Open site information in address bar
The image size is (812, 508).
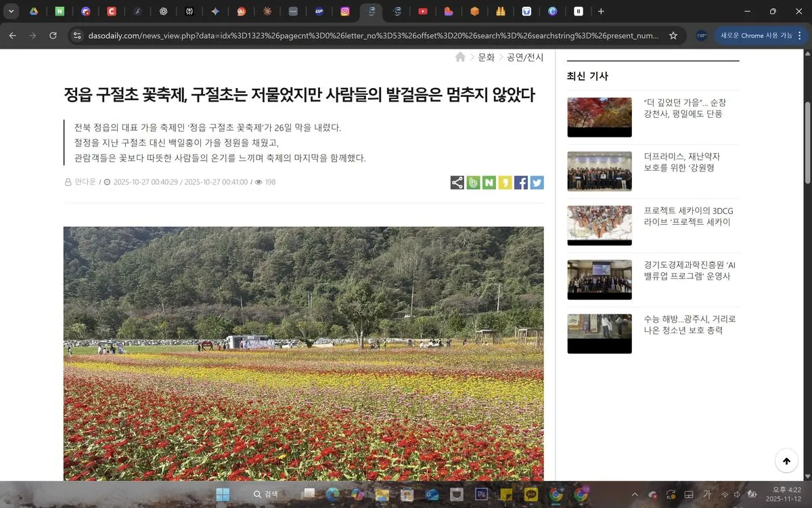76,35
